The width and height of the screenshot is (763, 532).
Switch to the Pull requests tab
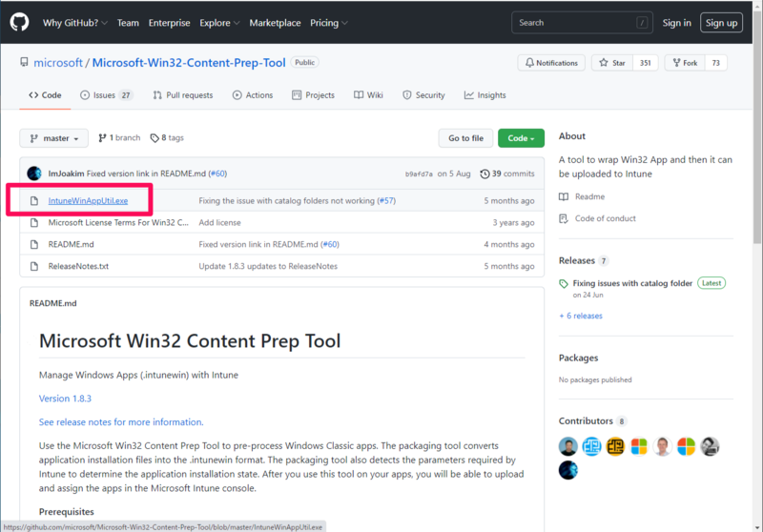[x=183, y=95]
